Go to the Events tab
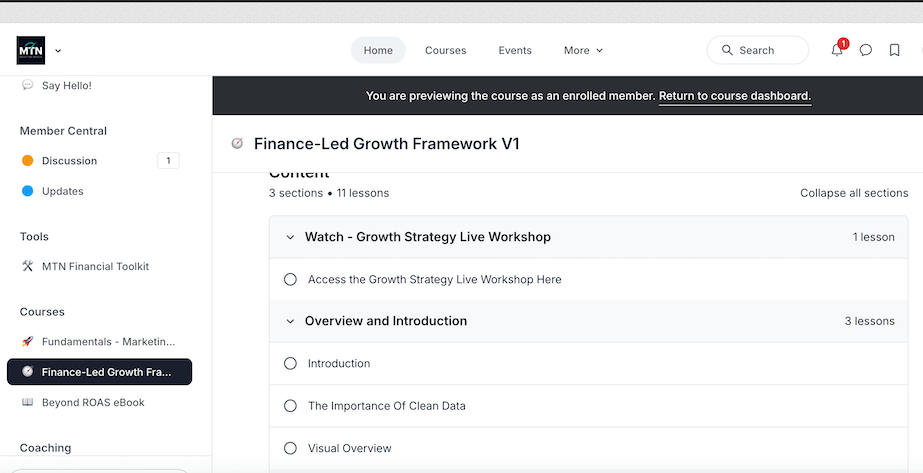Image resolution: width=923 pixels, height=473 pixels. tap(515, 50)
